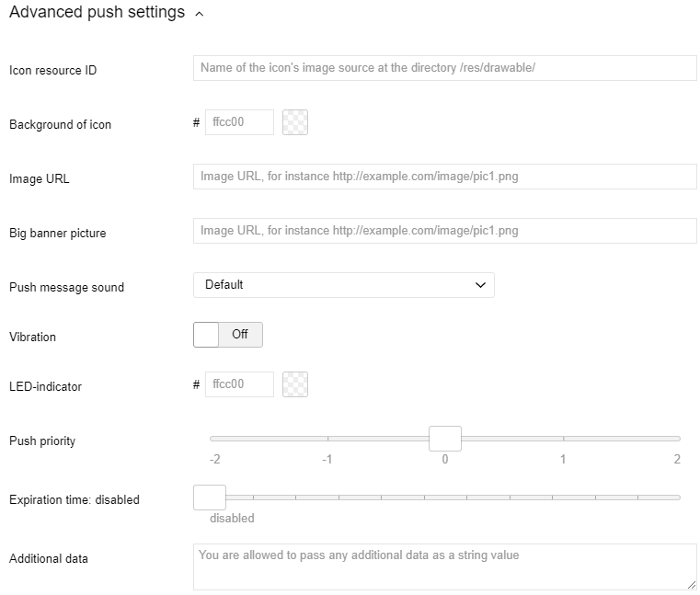Set Push priority to -2
This screenshot has height=595, width=700.
[212, 439]
